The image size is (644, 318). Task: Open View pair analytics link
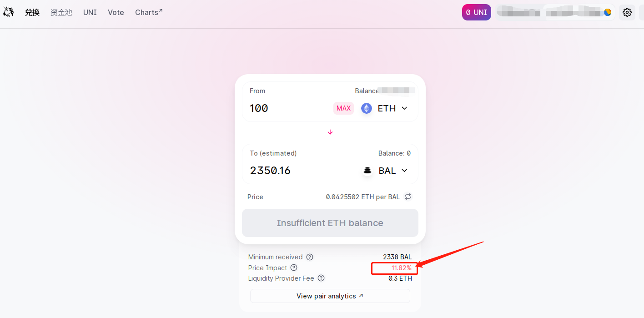coord(330,296)
